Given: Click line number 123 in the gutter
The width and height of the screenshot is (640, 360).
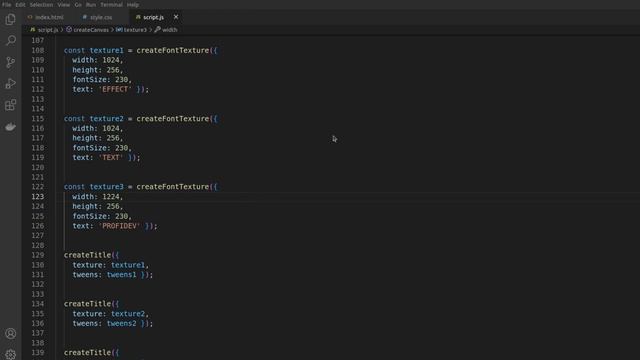Looking at the screenshot, I should [x=38, y=196].
